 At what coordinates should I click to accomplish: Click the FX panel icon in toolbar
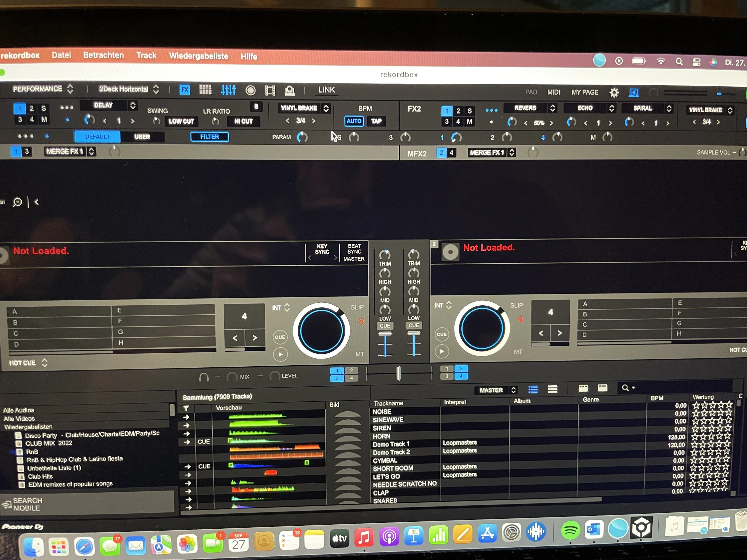pyautogui.click(x=185, y=90)
